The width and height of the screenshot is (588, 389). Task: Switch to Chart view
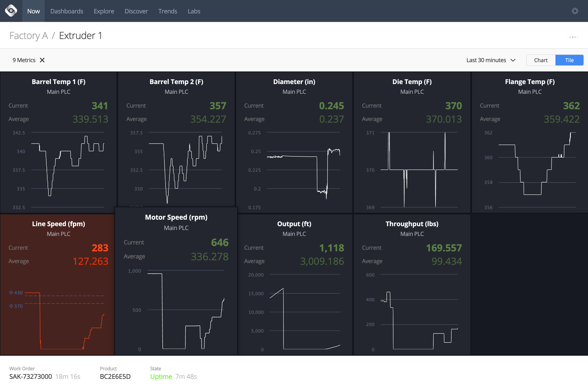[x=541, y=60]
